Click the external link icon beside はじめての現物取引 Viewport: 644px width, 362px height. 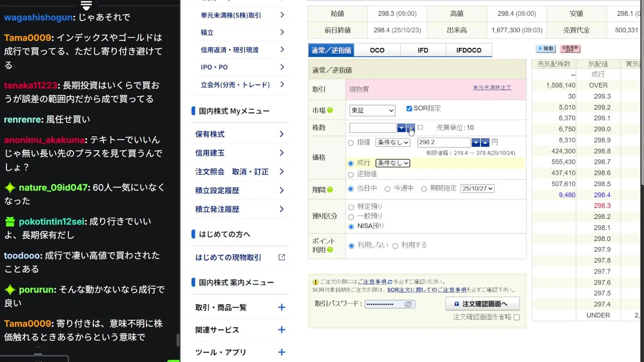click(x=282, y=257)
